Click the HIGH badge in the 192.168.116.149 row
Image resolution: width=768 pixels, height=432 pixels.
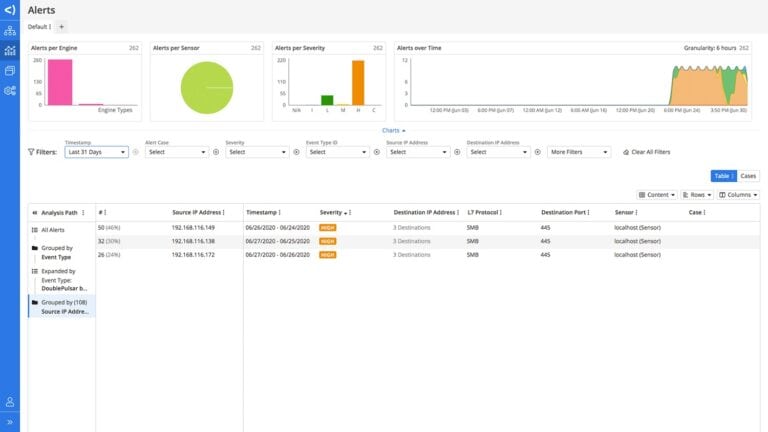click(x=328, y=228)
